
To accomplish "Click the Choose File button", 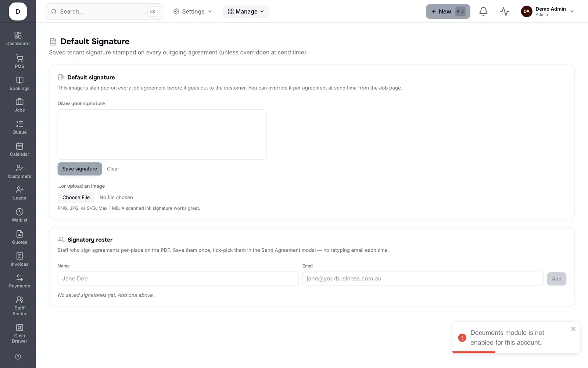I will pyautogui.click(x=76, y=198).
